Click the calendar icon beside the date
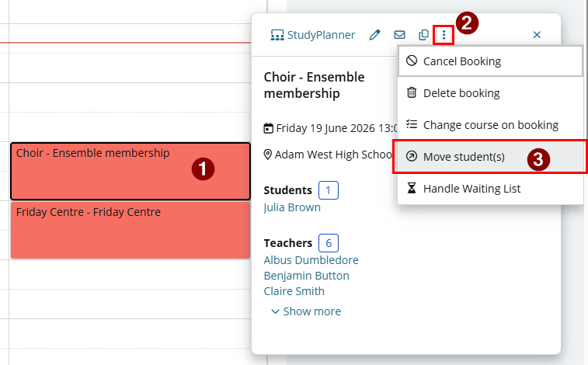This screenshot has height=365, width=588. point(268,128)
